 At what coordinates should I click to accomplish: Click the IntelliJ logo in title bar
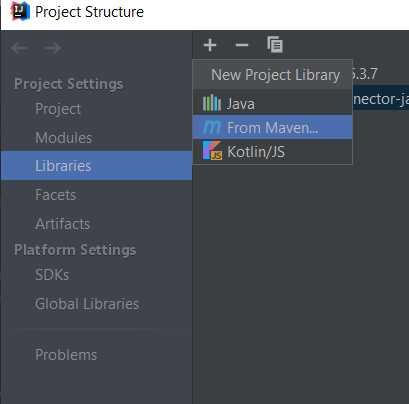[x=21, y=11]
